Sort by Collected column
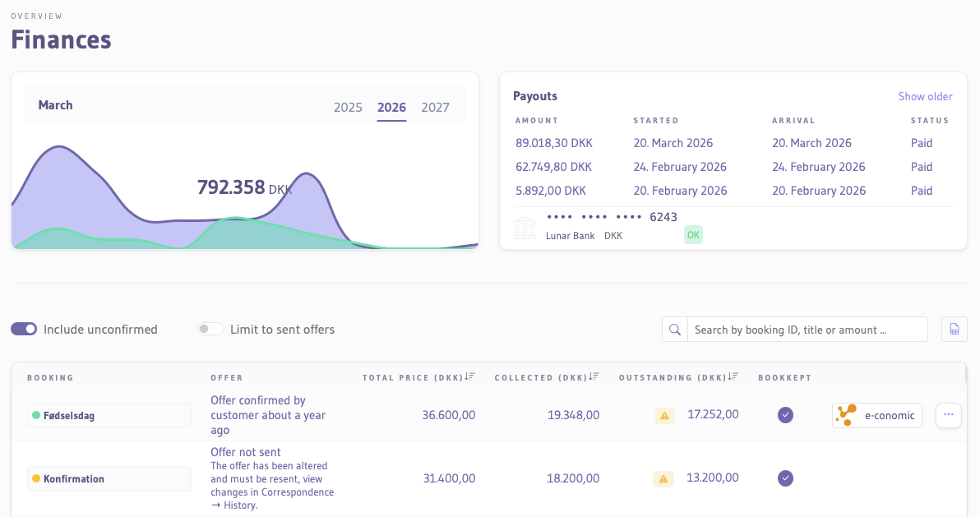980x517 pixels. [594, 377]
